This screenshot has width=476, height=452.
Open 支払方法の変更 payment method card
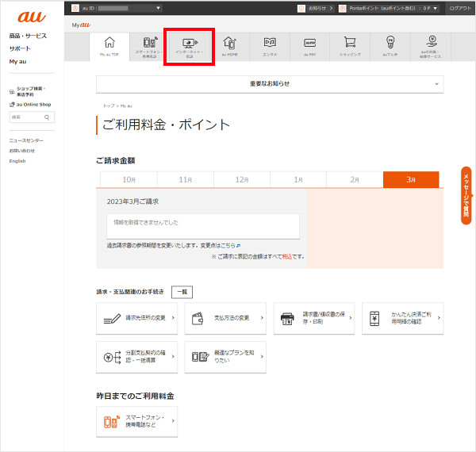pos(225,318)
